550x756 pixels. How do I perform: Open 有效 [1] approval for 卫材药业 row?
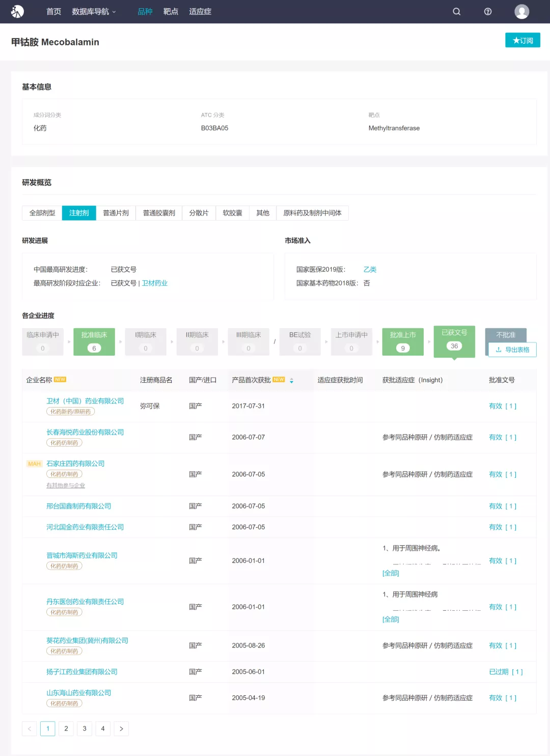[x=503, y=406]
